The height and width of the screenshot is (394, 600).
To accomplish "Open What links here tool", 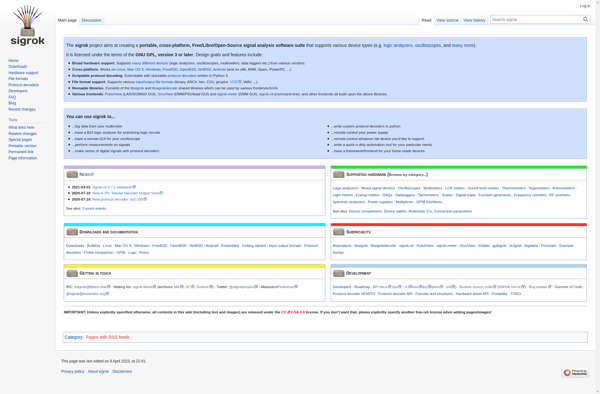I will (x=21, y=127).
